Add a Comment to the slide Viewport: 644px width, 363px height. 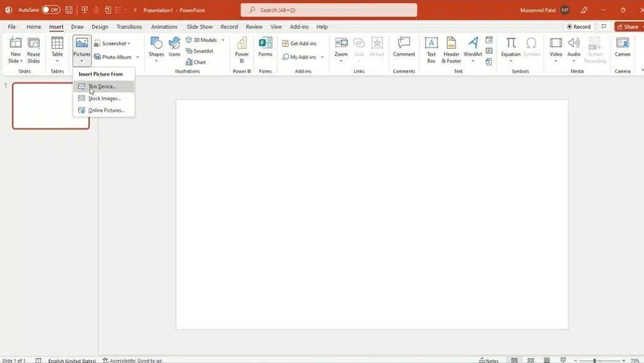pyautogui.click(x=404, y=48)
